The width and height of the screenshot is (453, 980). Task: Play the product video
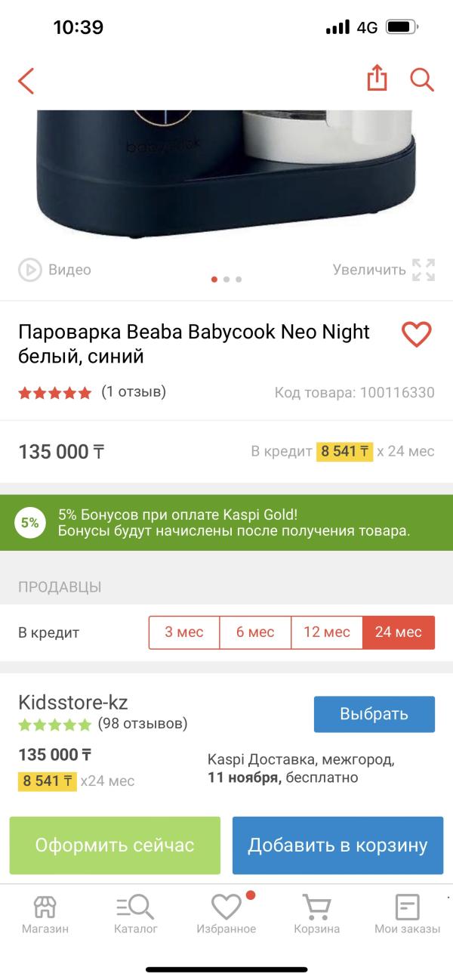tap(54, 270)
